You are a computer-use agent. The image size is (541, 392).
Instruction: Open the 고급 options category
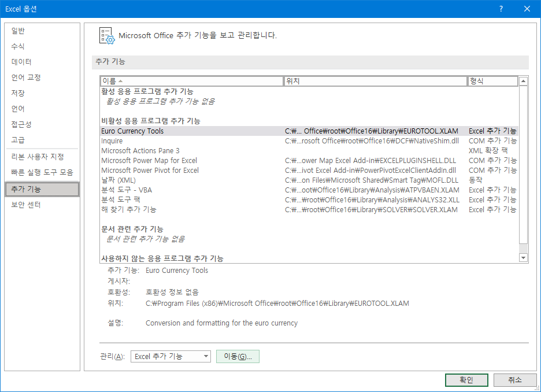click(42, 140)
